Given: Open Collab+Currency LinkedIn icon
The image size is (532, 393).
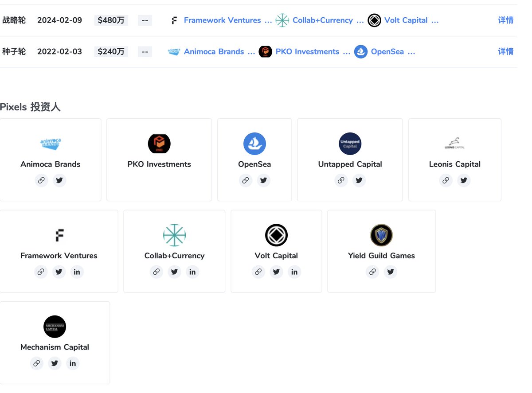Looking at the screenshot, I should (x=192, y=272).
